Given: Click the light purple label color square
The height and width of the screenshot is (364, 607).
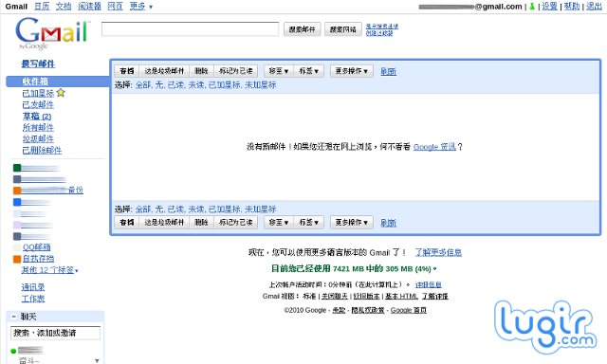Looking at the screenshot, I should 17,225.
